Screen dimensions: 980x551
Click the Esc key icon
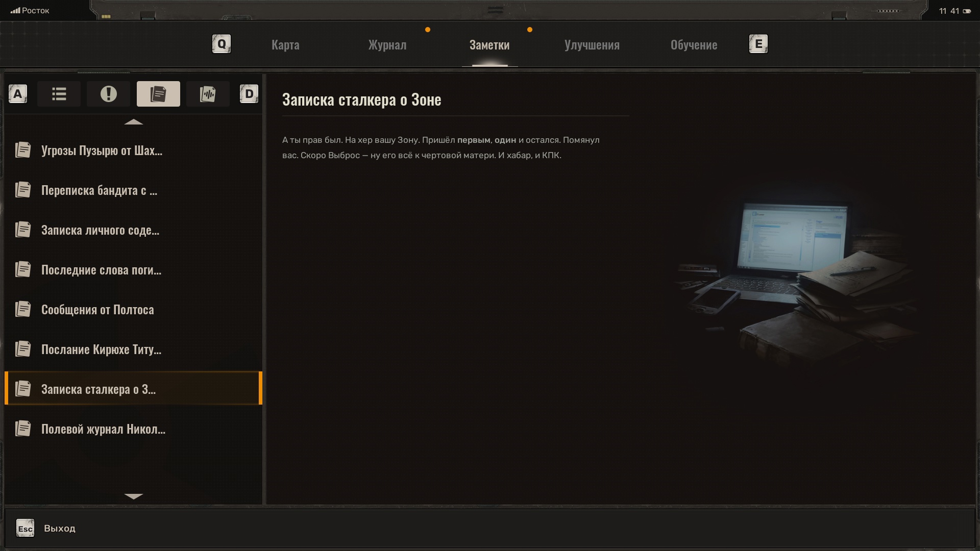(25, 529)
